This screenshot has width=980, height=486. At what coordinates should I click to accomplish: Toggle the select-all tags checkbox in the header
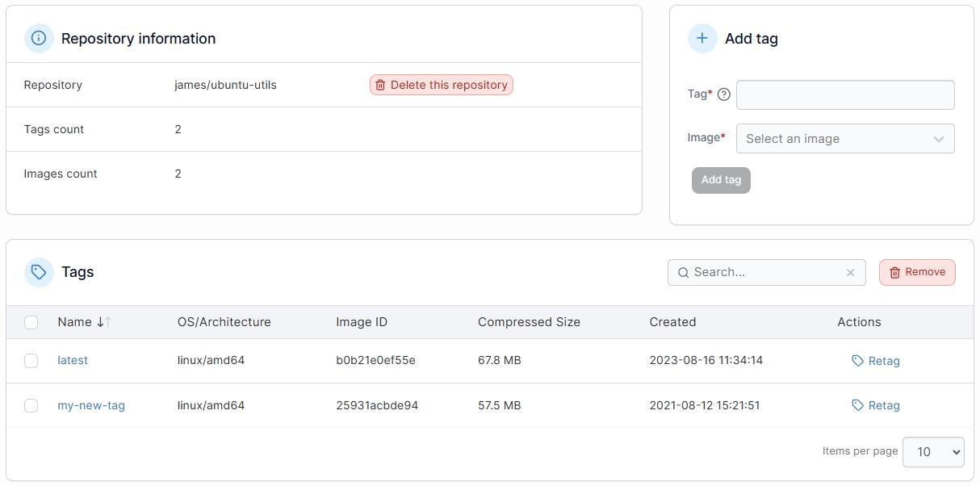(31, 323)
